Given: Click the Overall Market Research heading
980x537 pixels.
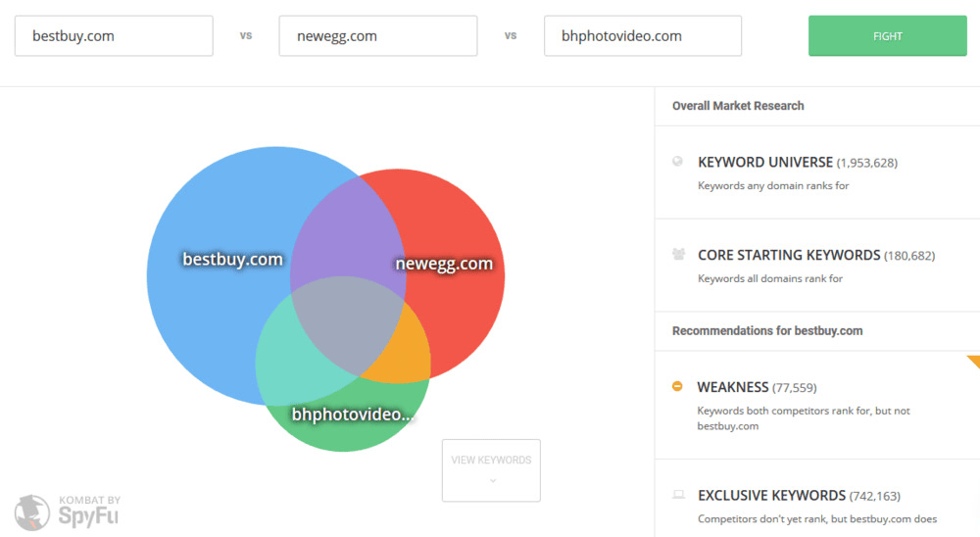Looking at the screenshot, I should (x=738, y=106).
